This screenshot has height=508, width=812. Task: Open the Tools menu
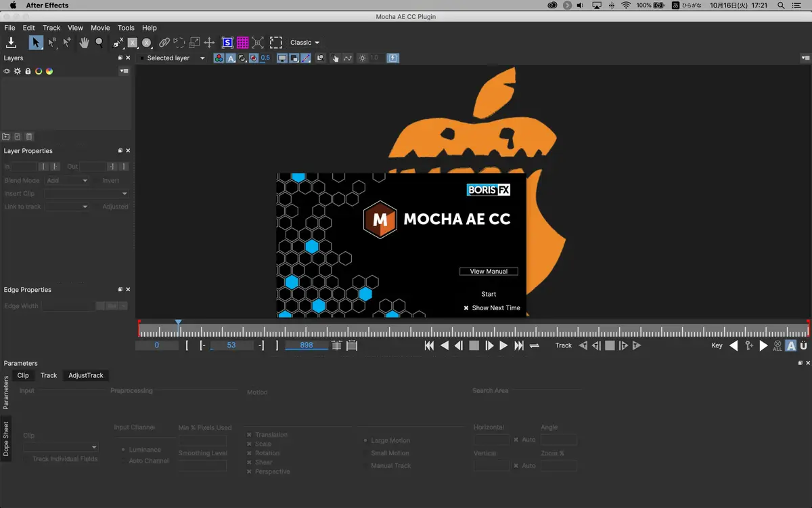pyautogui.click(x=126, y=28)
